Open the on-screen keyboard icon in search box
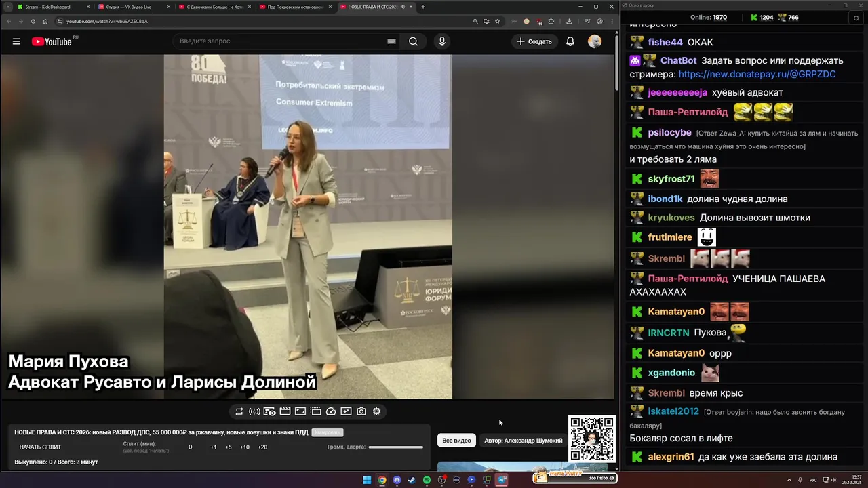The height and width of the screenshot is (488, 868). [391, 41]
